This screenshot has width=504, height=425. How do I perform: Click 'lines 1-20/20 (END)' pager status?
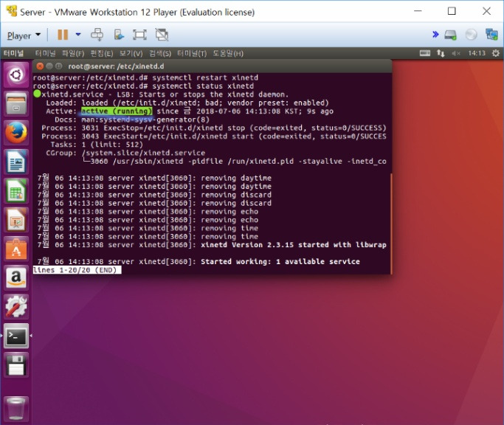point(77,270)
